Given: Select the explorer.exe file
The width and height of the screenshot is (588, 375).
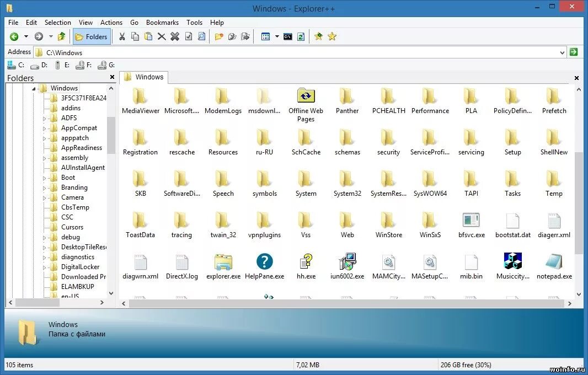Looking at the screenshot, I should tap(223, 266).
